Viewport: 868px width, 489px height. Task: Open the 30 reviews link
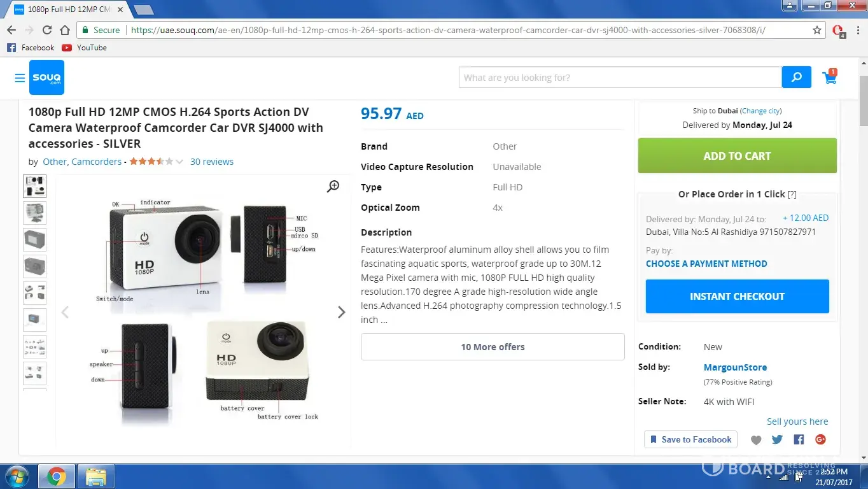click(212, 162)
